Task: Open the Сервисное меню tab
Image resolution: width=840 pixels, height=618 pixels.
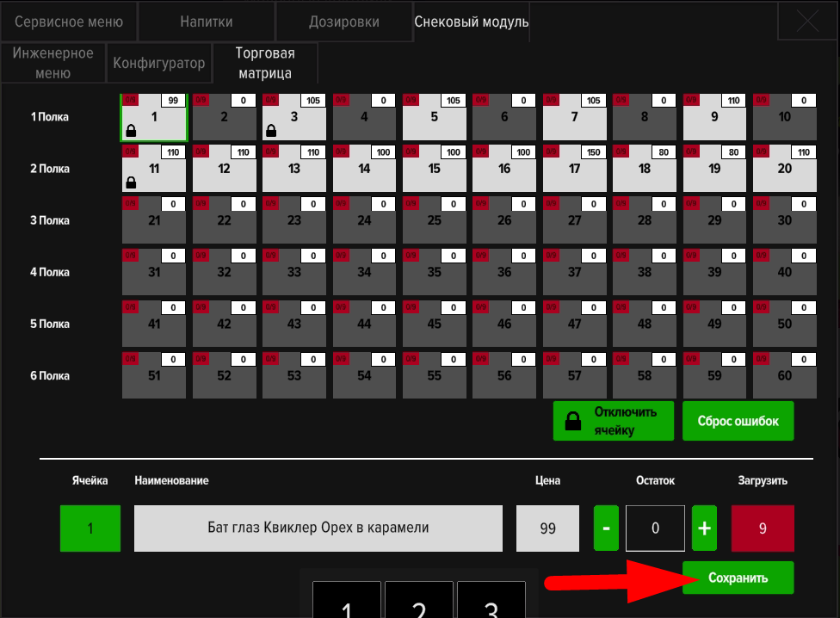Action: click(x=69, y=22)
